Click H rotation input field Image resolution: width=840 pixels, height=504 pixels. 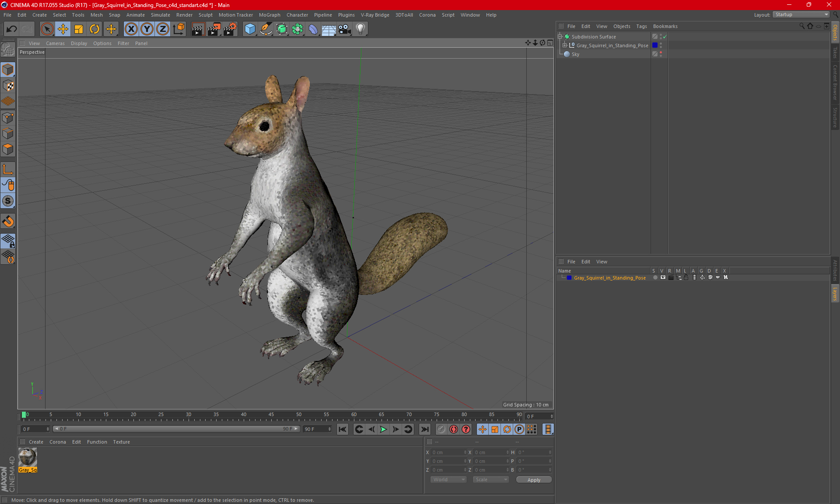coord(535,452)
